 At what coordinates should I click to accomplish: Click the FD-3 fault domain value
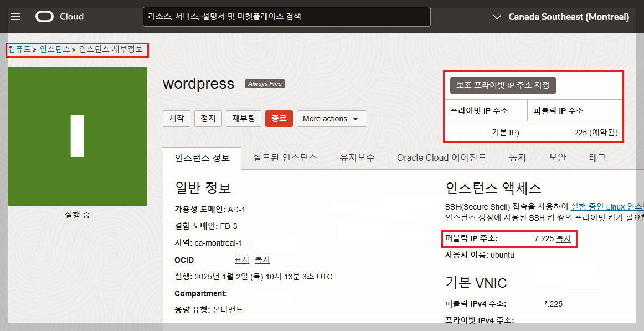coord(229,227)
